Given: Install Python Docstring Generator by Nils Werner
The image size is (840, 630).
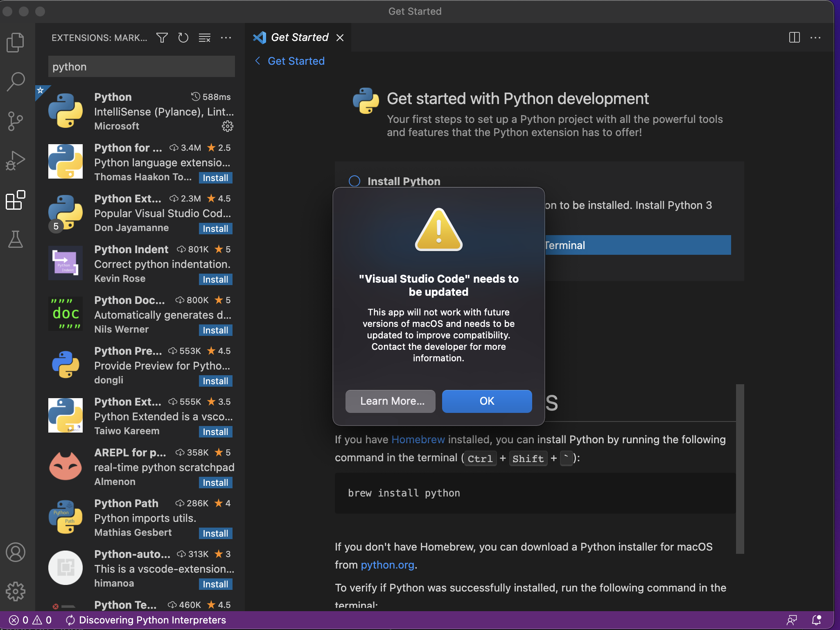Looking at the screenshot, I should (216, 330).
